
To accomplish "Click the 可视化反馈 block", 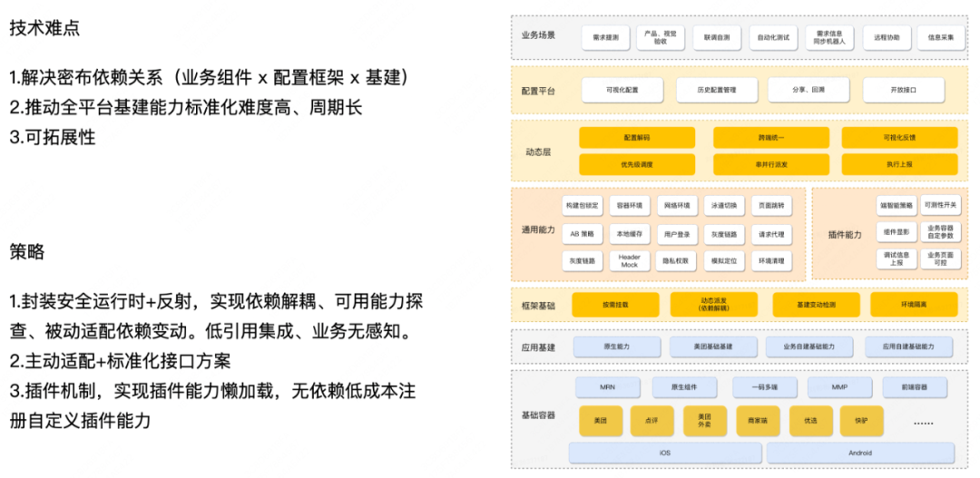I will 899,137.
